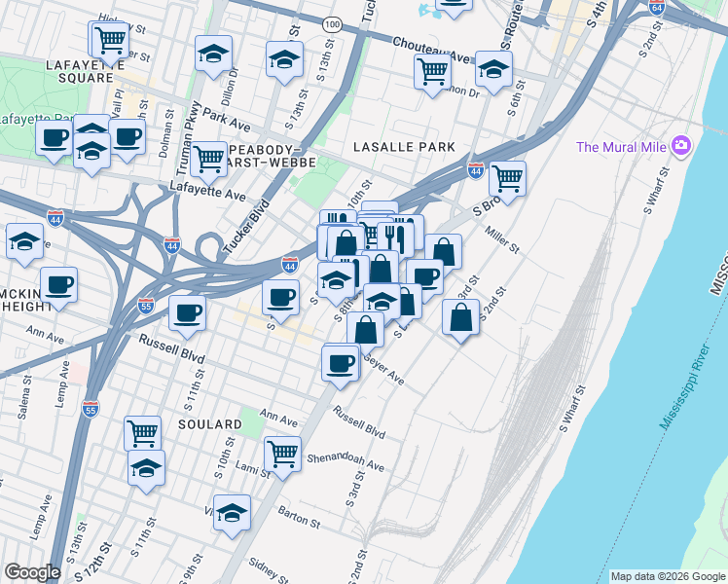Select the coffee marker beside Geyer Ave
The width and height of the screenshot is (728, 584).
(x=341, y=364)
